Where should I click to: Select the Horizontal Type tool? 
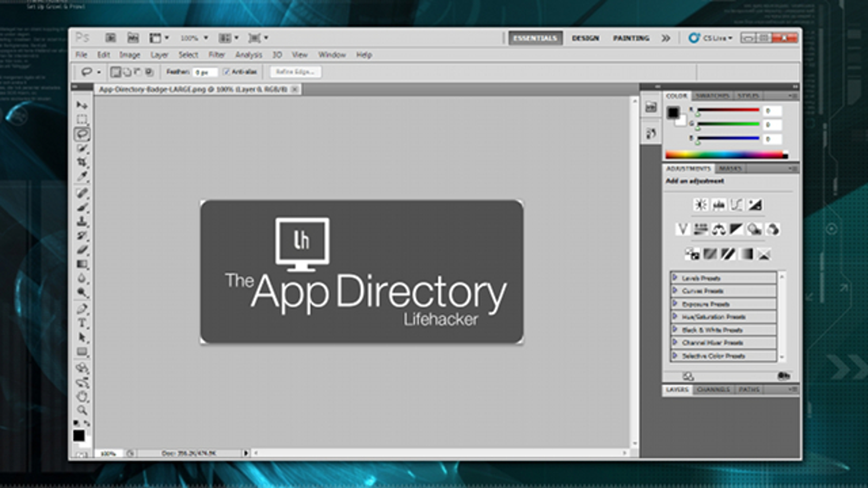[82, 323]
